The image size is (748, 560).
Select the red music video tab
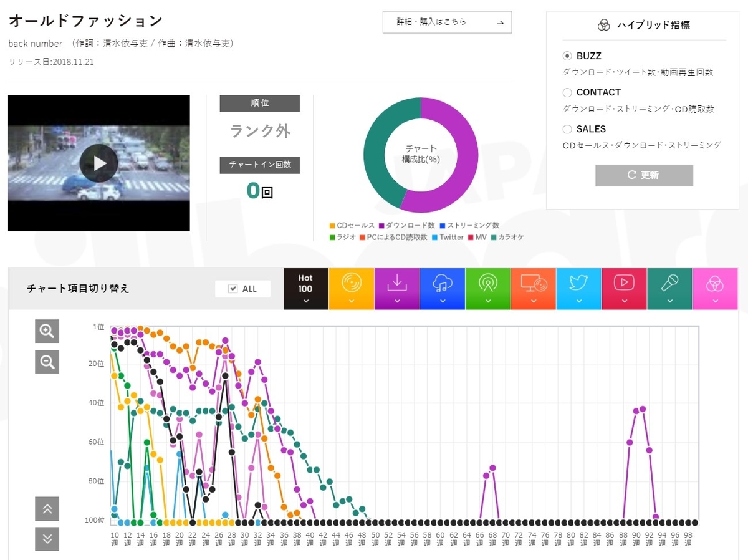point(625,289)
